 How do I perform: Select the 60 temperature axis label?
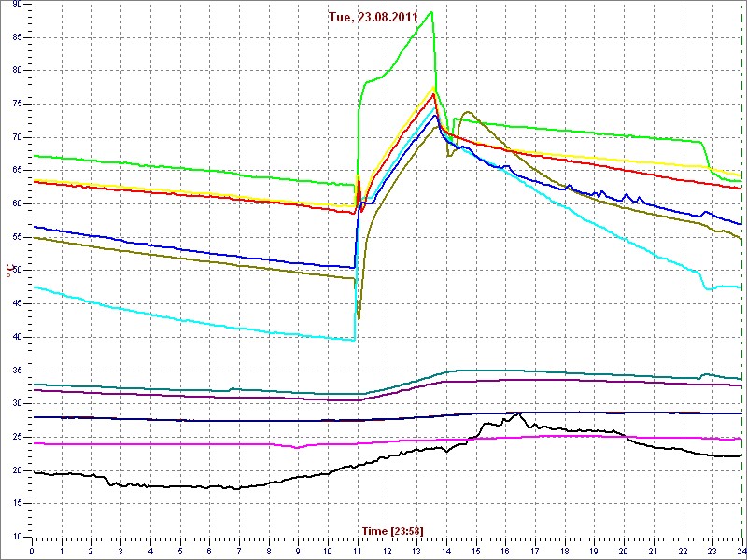point(17,203)
